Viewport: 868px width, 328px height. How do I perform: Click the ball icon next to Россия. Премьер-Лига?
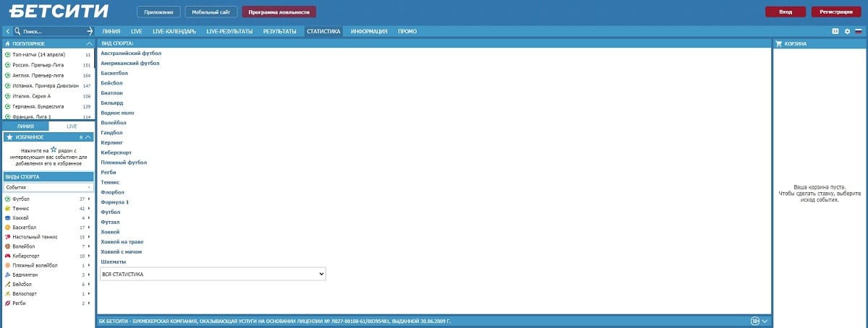(x=7, y=65)
